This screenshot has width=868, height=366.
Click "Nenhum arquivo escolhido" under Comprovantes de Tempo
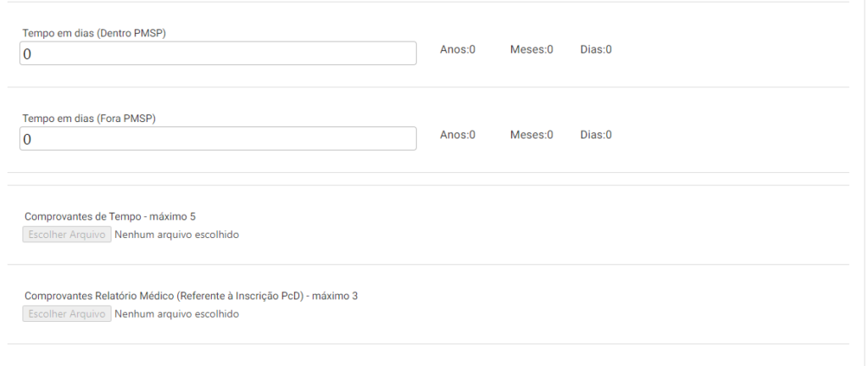(x=176, y=235)
